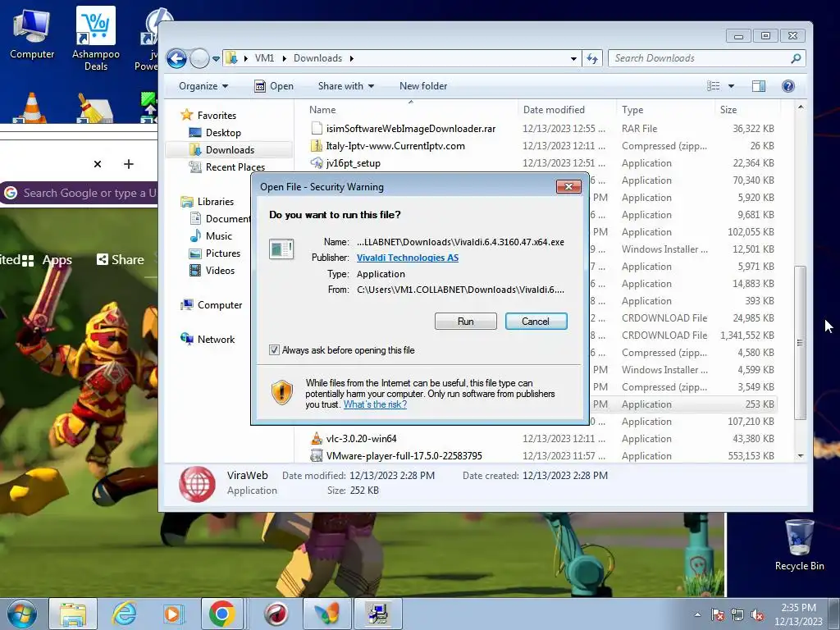
Task: Open the Computer desktop icon
Action: click(x=32, y=34)
